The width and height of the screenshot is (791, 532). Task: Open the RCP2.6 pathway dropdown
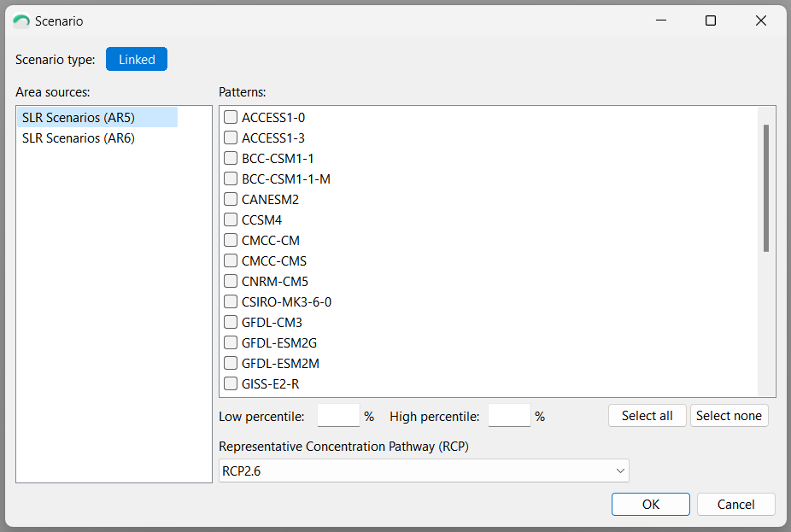[x=424, y=471]
